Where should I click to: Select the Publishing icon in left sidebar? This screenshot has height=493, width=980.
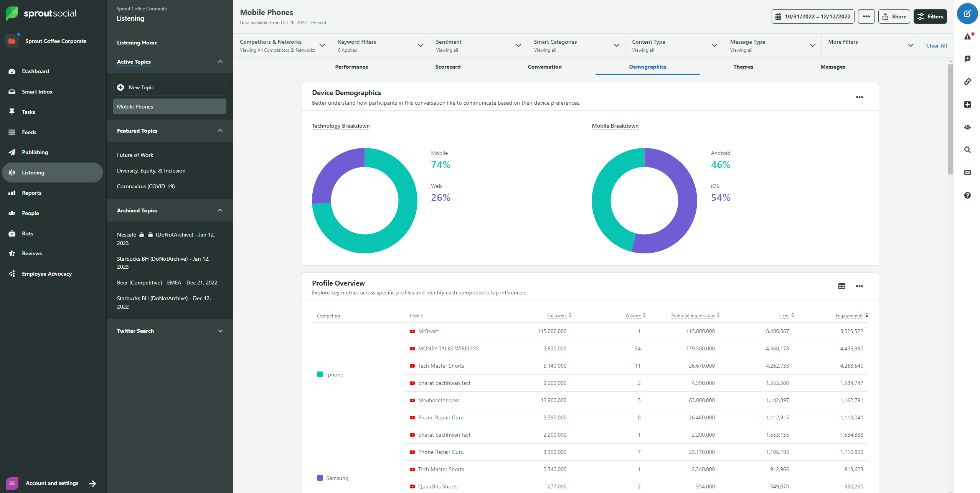(12, 152)
